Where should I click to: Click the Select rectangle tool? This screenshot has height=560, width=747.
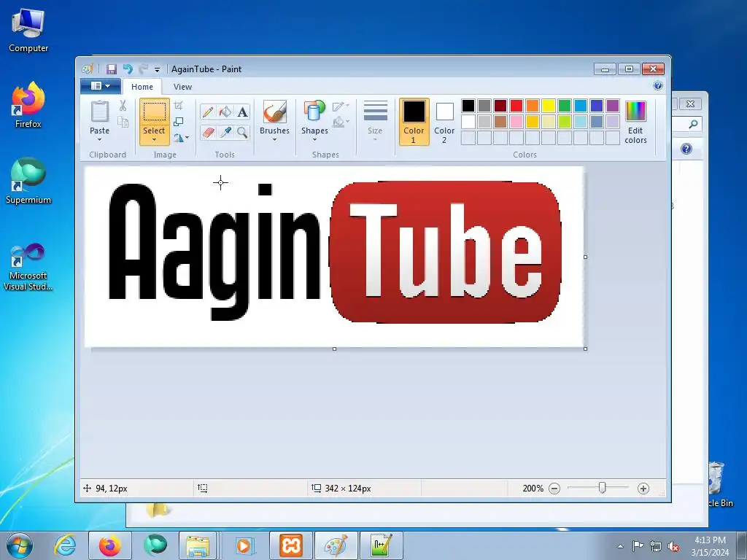155,112
